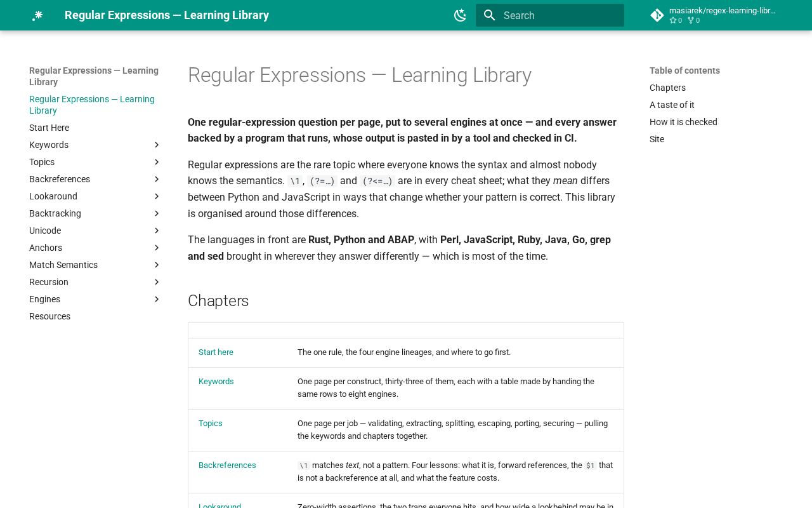Viewport: 812px width, 508px height.
Task: Open Resources in the sidebar
Action: coord(49,316)
